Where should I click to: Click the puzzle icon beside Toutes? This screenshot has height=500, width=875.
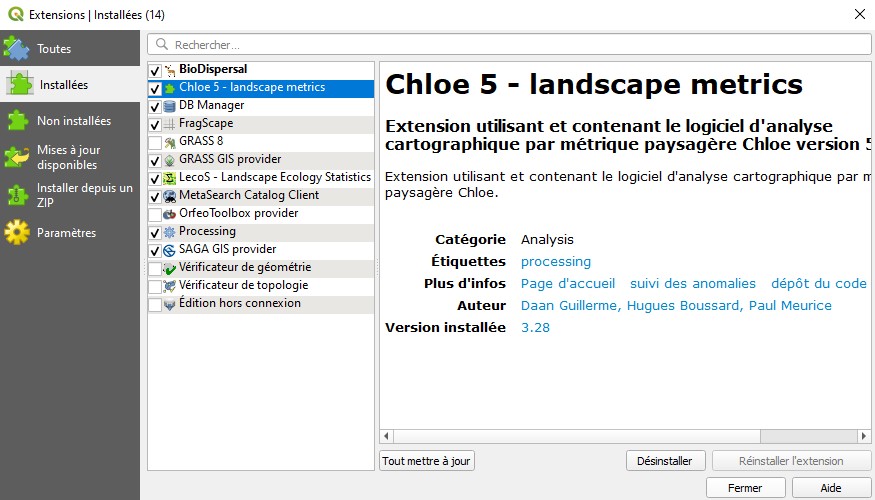tap(17, 48)
